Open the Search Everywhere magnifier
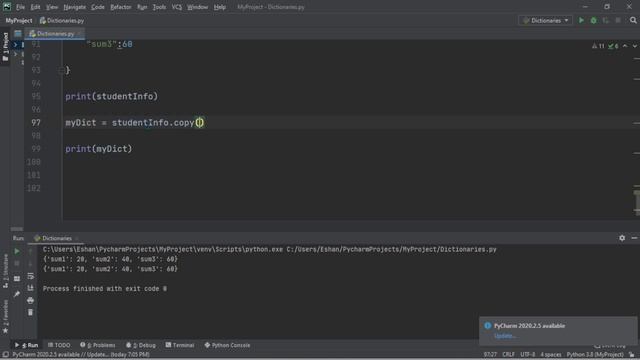Image resolution: width=640 pixels, height=360 pixels. 633,20
